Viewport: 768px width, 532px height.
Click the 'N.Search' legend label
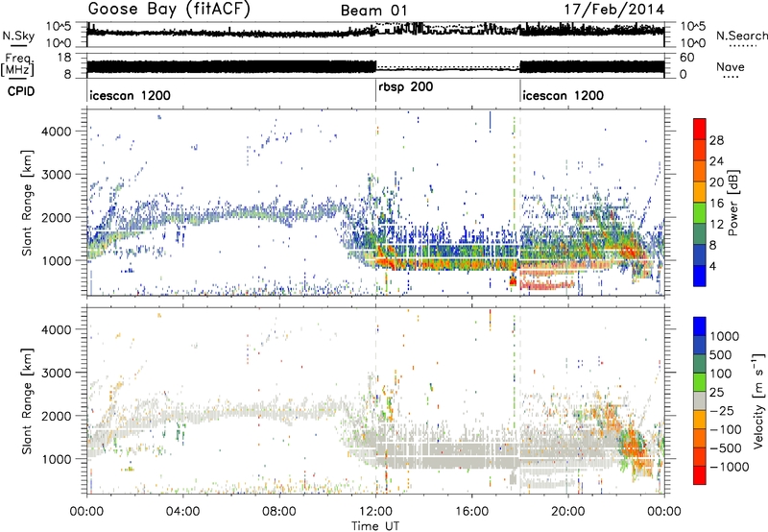(741, 36)
